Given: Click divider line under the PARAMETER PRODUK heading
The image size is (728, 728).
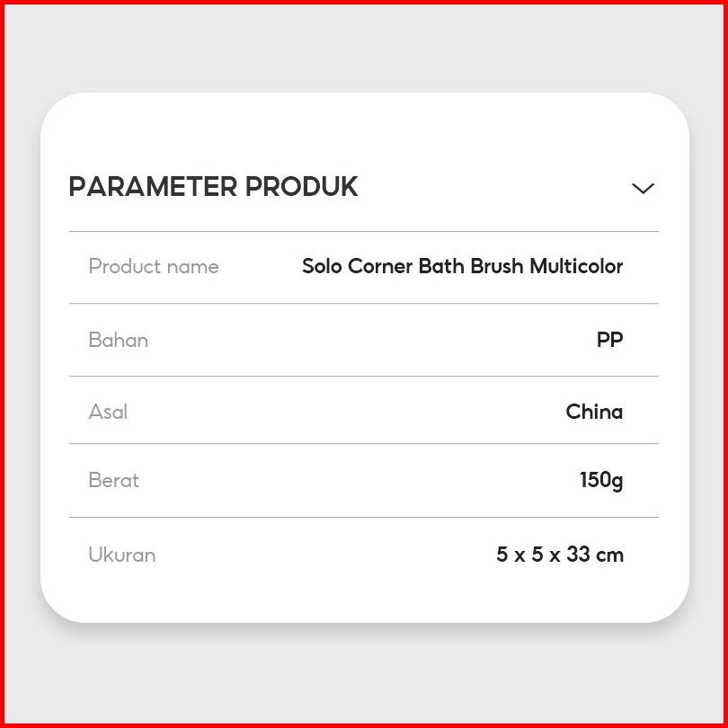Looking at the screenshot, I should 363,232.
